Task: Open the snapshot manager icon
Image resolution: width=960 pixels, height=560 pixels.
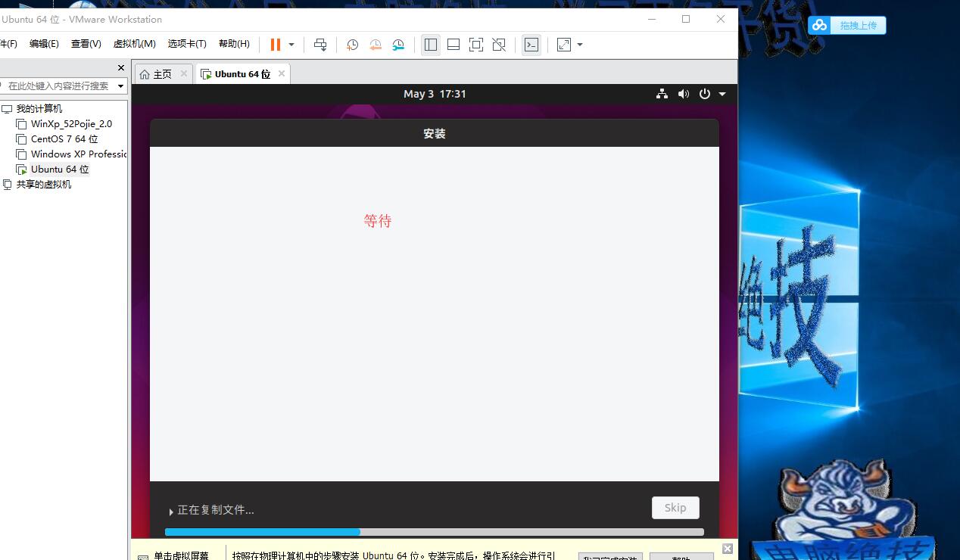Action: point(399,45)
